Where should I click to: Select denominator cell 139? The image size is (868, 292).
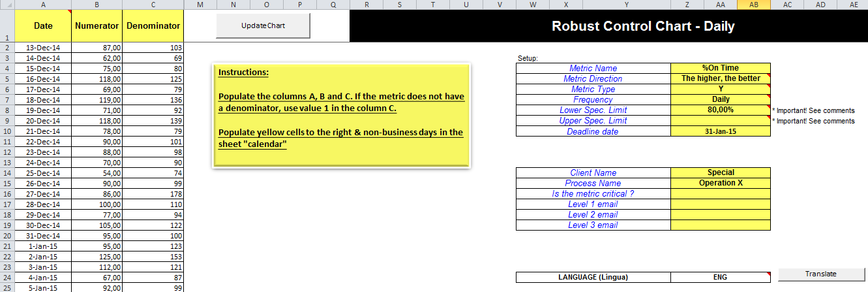(x=153, y=120)
